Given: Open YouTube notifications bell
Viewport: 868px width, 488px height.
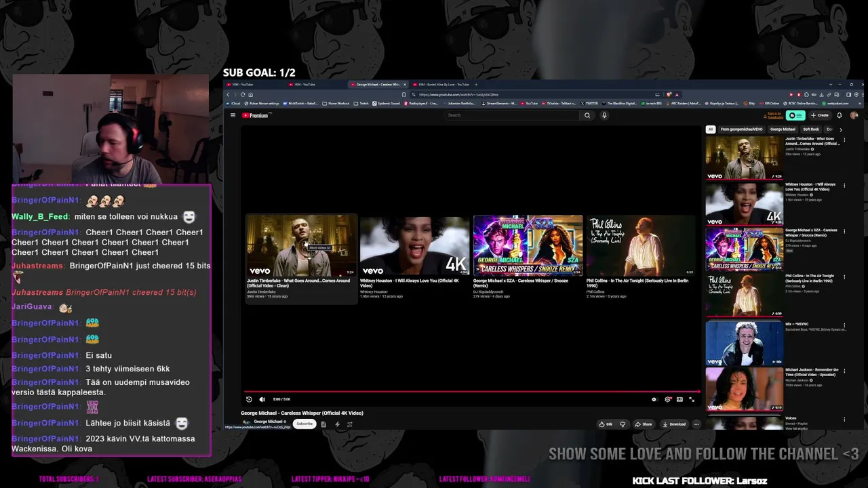Looking at the screenshot, I should (840, 115).
